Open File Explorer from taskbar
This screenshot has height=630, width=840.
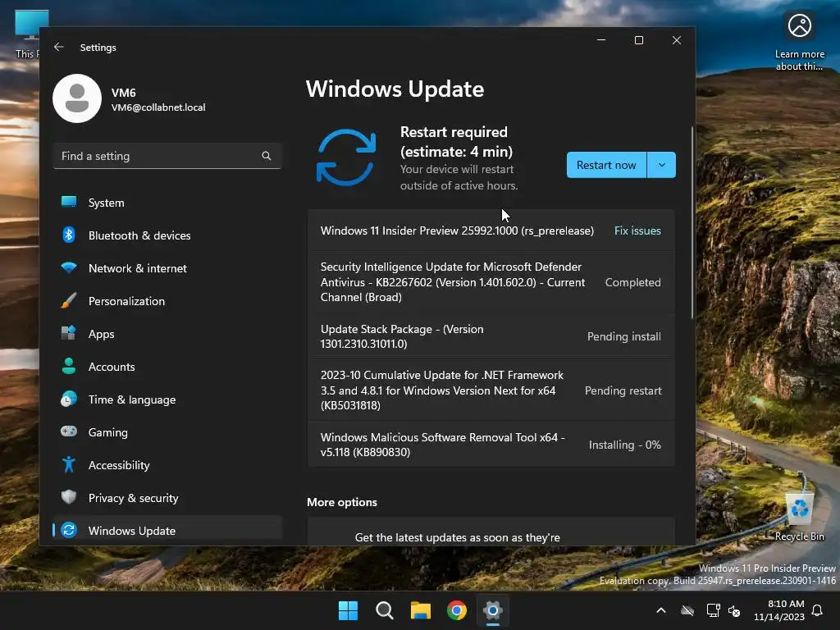click(421, 610)
